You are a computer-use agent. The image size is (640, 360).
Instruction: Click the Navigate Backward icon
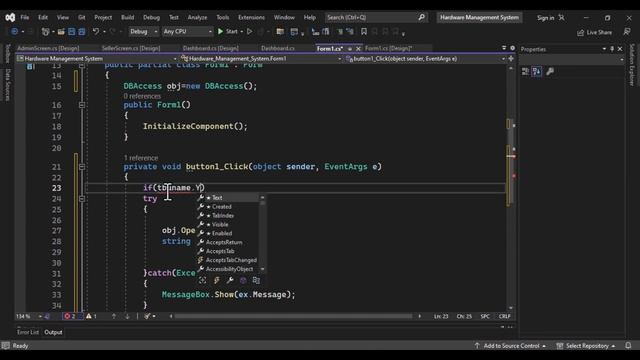pyautogui.click(x=15, y=31)
